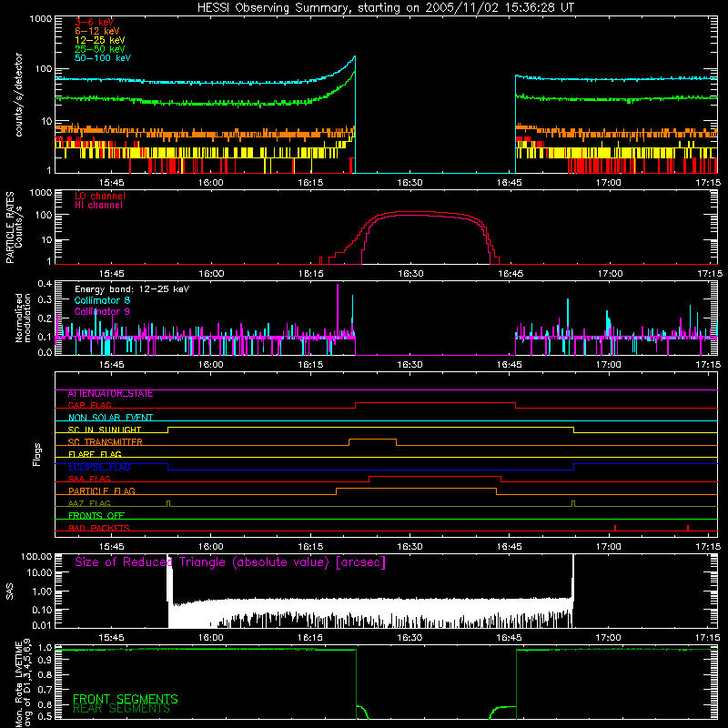Click the second BAD_PACKETS spike near 17:12
728x728 pixels.
point(688,528)
